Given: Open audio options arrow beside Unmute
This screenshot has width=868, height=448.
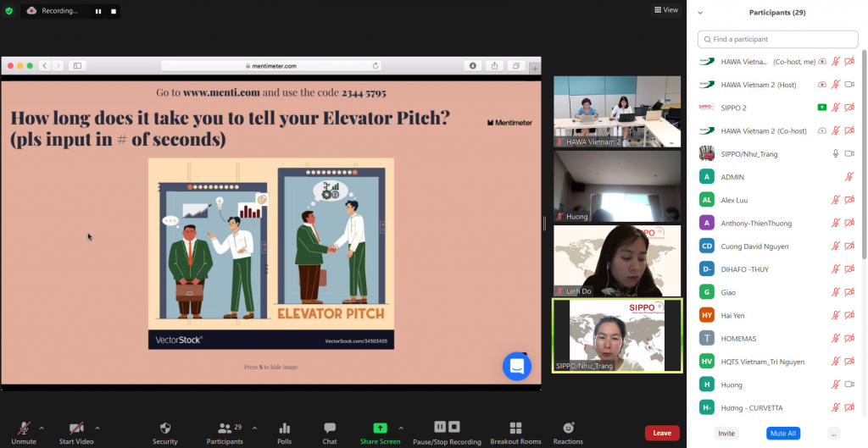Looking at the screenshot, I should click(x=42, y=428).
